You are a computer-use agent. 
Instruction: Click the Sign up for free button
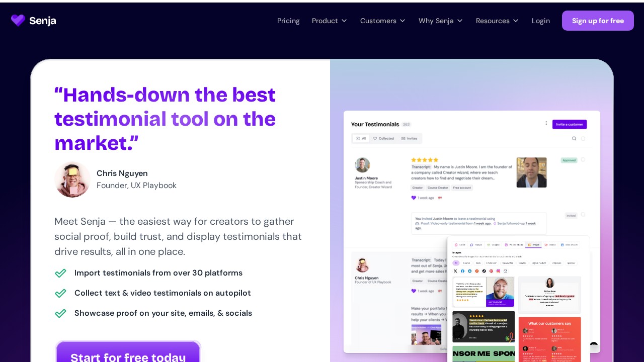pyautogui.click(x=598, y=21)
